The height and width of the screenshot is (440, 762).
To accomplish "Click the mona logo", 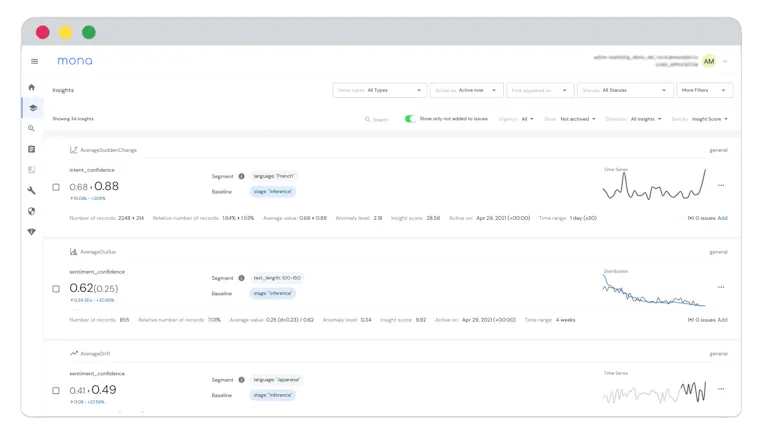I will (75, 61).
